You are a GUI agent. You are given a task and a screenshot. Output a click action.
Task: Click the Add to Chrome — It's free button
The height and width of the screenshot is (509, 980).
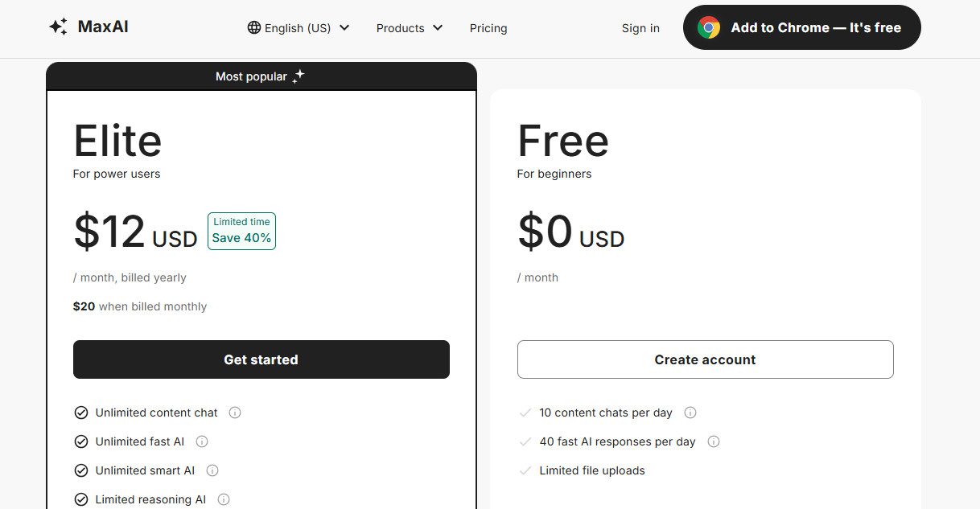point(801,27)
